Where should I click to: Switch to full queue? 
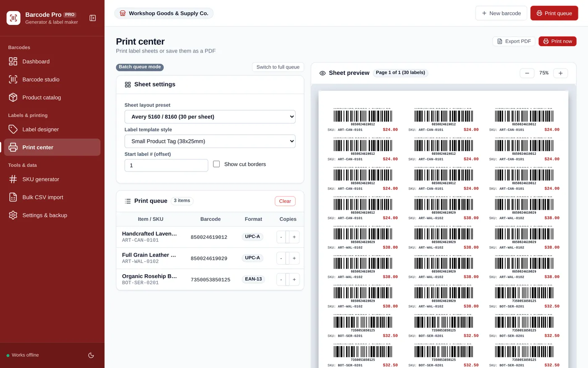pyautogui.click(x=278, y=67)
